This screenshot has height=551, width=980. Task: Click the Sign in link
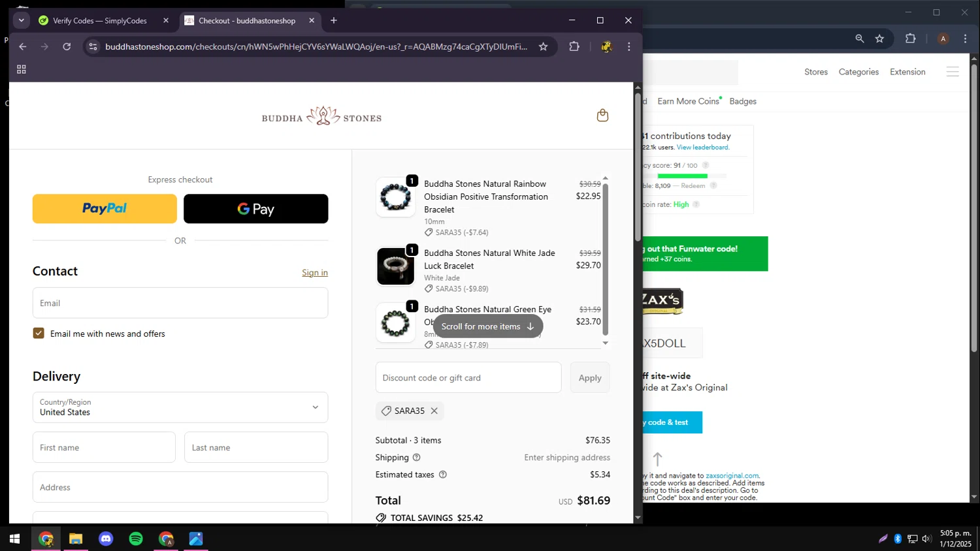point(315,273)
